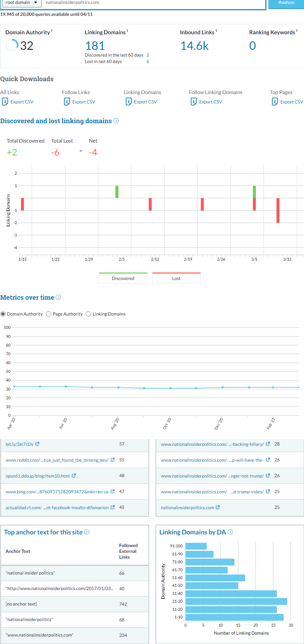The width and height of the screenshot is (304, 644).
Task: Click the Feb '21 data point on the metrics line
Action: [273, 387]
